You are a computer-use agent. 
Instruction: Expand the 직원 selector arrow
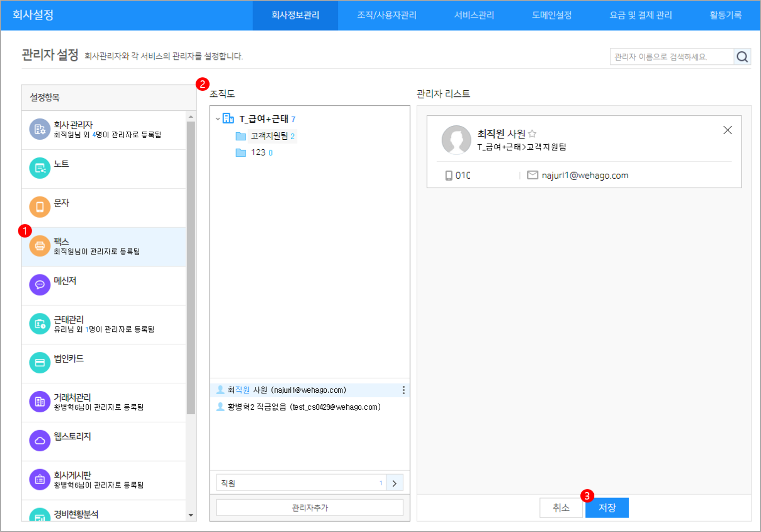tap(394, 483)
